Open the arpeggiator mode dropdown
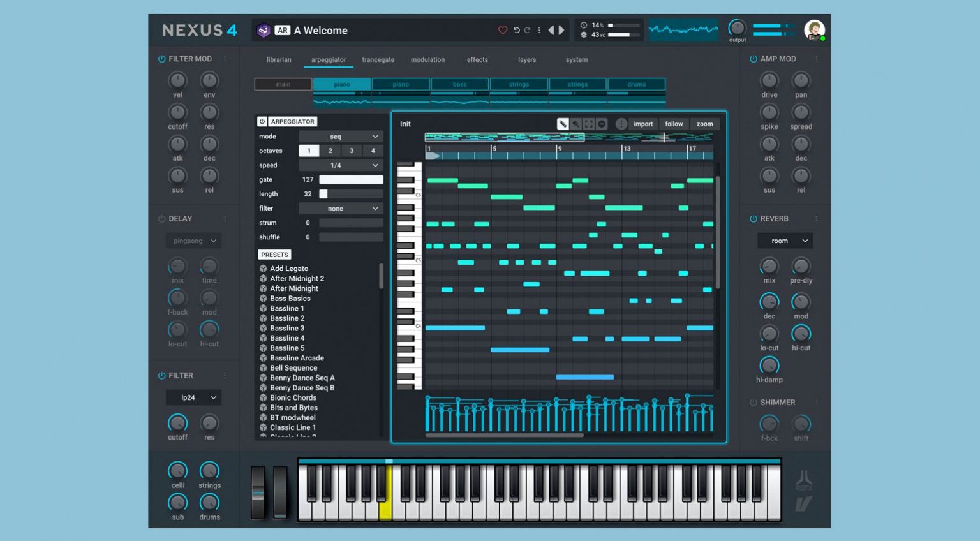Viewport: 980px width, 541px height. (341, 137)
